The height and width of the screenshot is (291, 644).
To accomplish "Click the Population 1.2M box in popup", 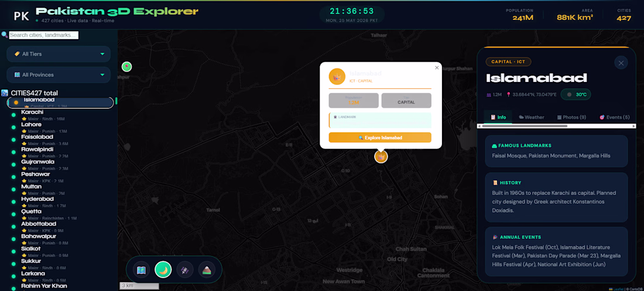I will coord(354,100).
